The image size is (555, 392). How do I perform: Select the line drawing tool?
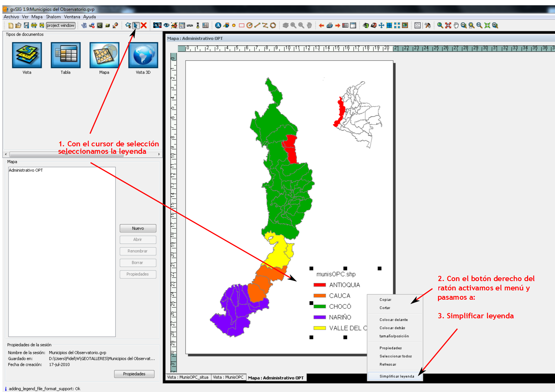[x=257, y=25]
